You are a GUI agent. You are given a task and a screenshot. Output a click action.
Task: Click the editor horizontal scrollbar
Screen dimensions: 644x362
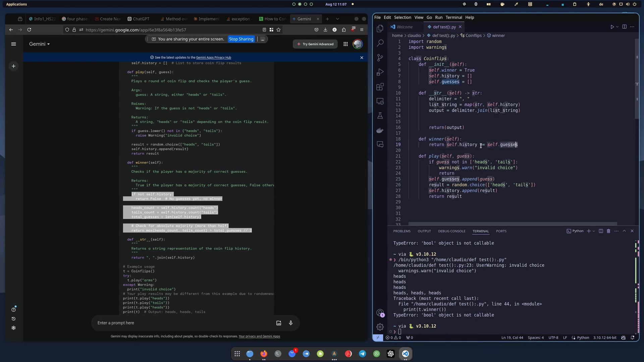(x=513, y=224)
